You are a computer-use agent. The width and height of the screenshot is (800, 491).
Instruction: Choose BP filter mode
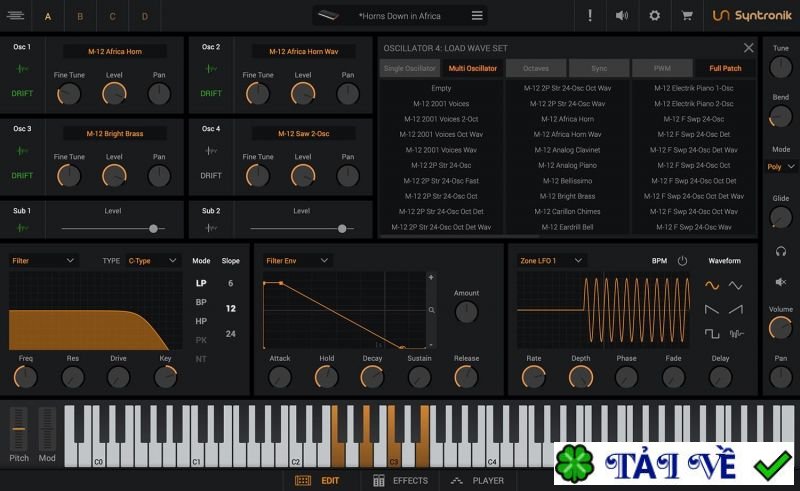tap(201, 302)
